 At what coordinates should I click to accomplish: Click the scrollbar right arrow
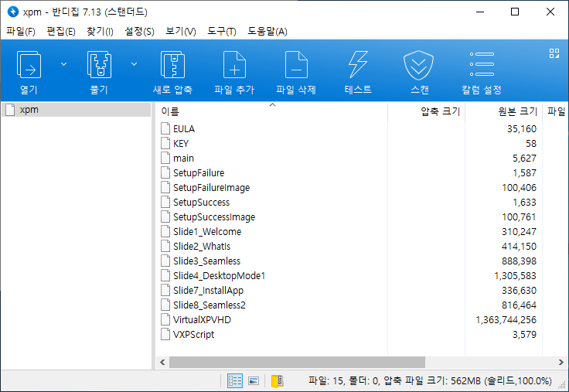point(561,363)
